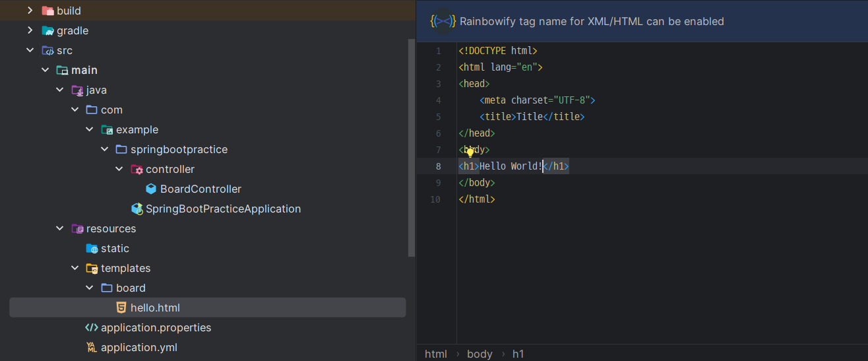Click the Rainbowify brackets notification icon

click(443, 21)
